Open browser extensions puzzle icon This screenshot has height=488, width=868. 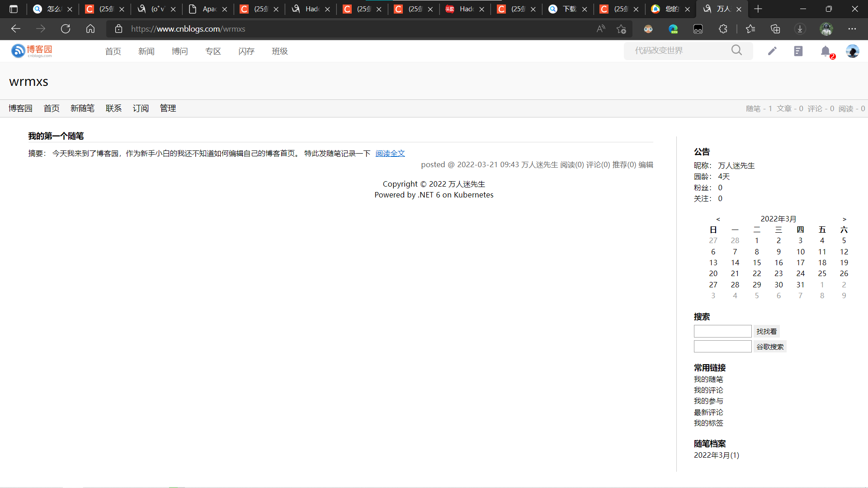pos(723,29)
